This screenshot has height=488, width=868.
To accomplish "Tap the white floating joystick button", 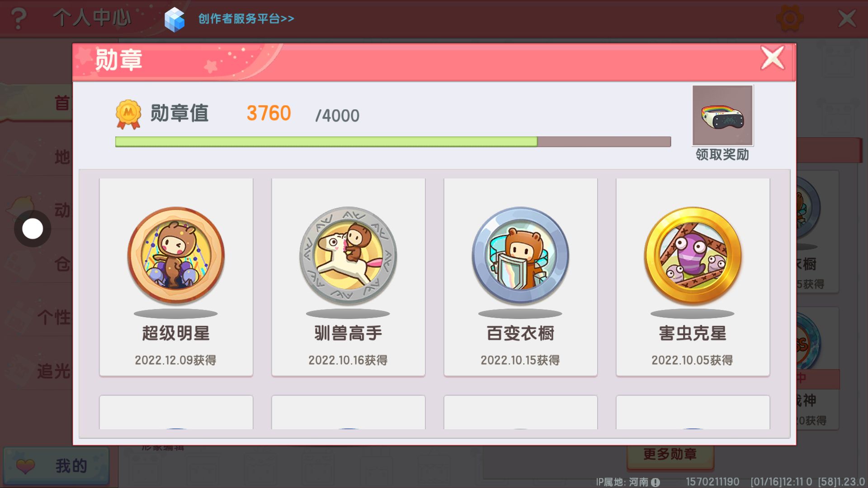I will pos(33,229).
